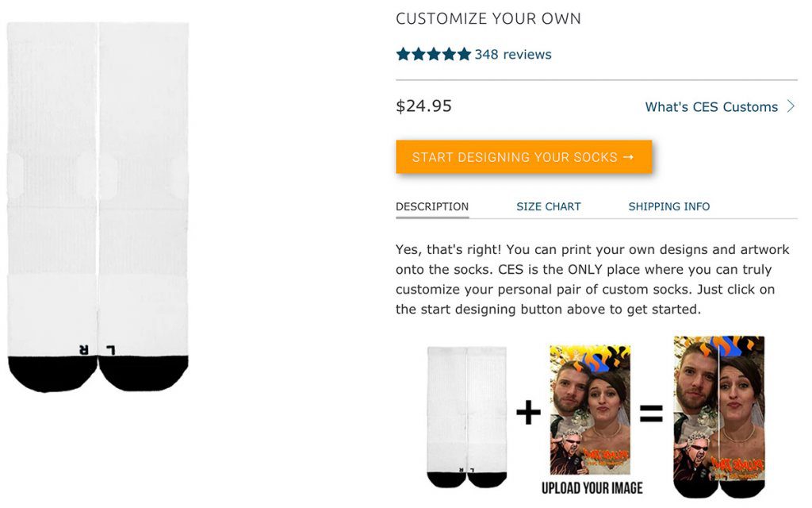Switch to the Description tab
This screenshot has height=508, width=812.
[432, 206]
